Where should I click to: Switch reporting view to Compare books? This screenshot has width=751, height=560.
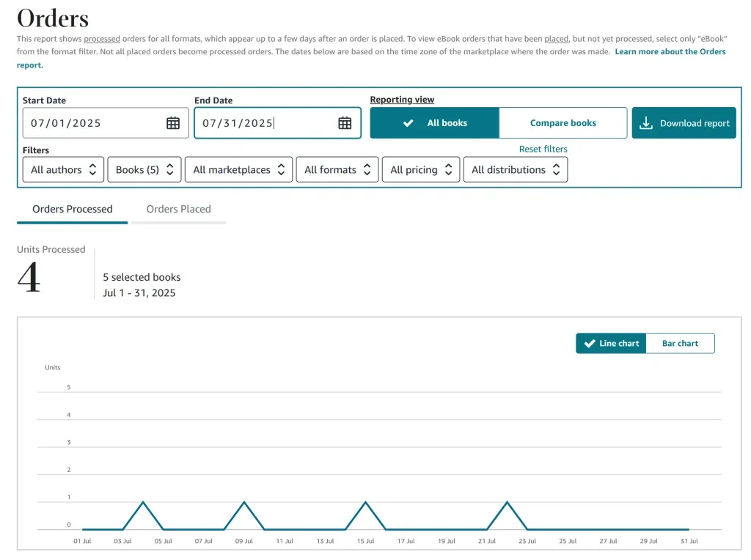tap(563, 123)
